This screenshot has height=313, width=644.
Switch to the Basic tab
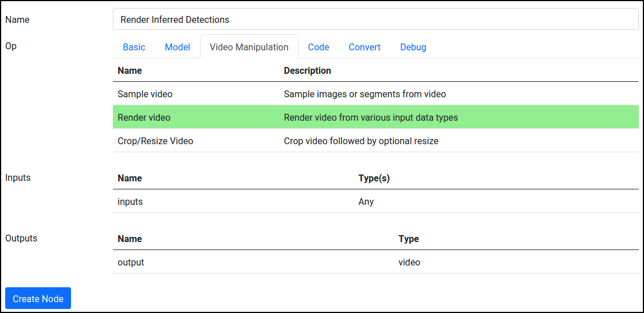134,47
